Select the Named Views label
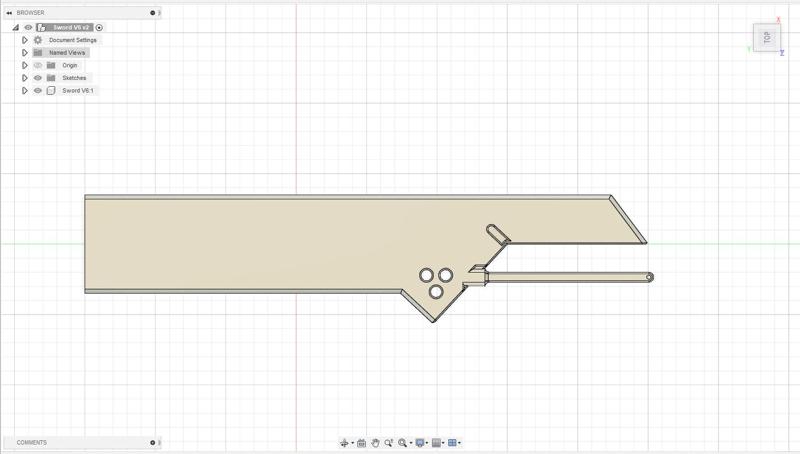800x454 pixels. click(67, 53)
